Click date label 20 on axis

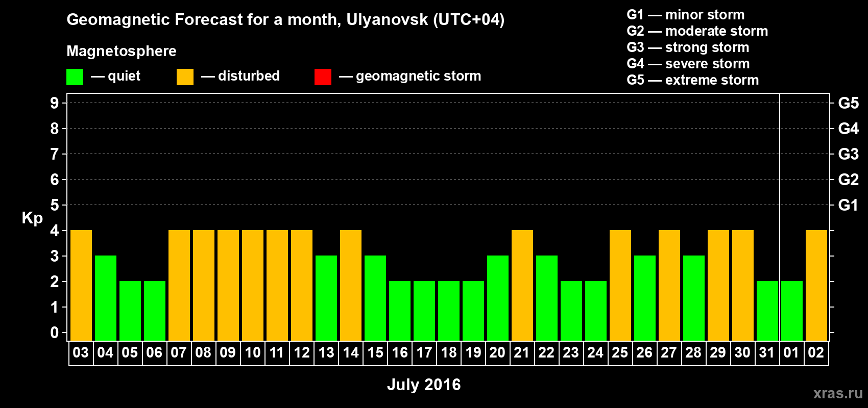pyautogui.click(x=497, y=353)
